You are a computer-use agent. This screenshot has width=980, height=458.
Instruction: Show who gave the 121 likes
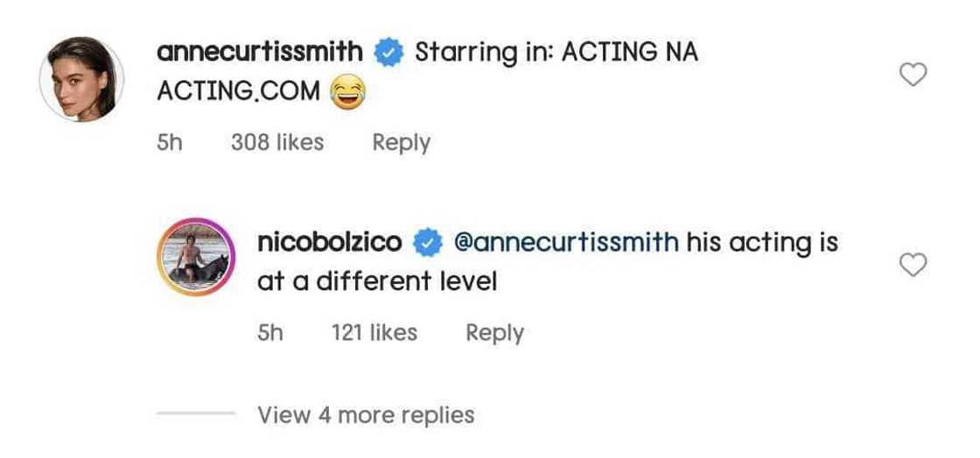pyautogui.click(x=374, y=333)
